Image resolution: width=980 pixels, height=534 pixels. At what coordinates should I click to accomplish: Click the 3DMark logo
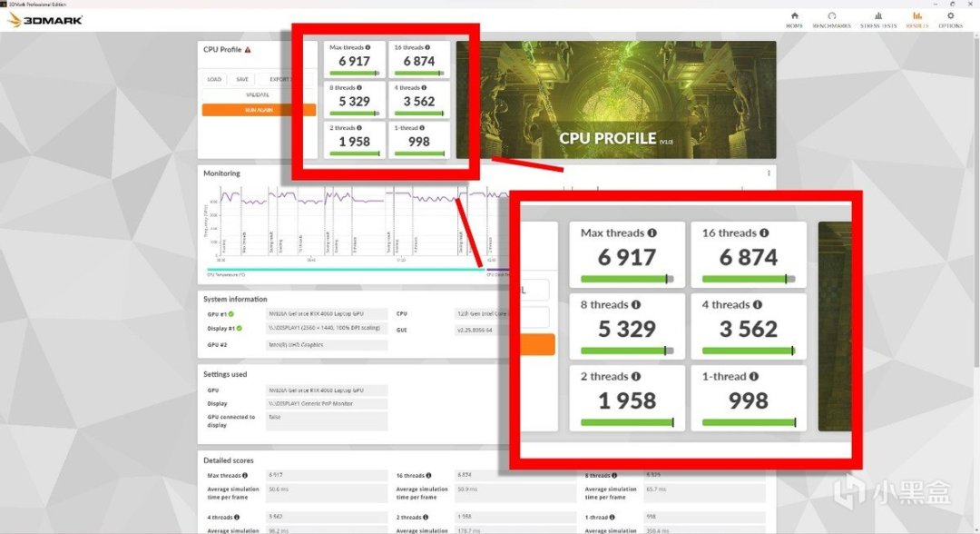tap(45, 20)
